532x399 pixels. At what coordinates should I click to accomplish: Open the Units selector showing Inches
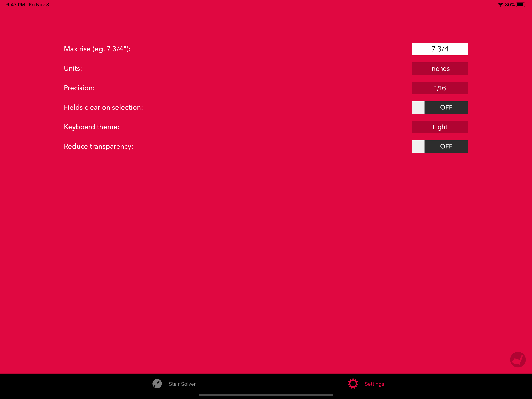click(x=440, y=69)
